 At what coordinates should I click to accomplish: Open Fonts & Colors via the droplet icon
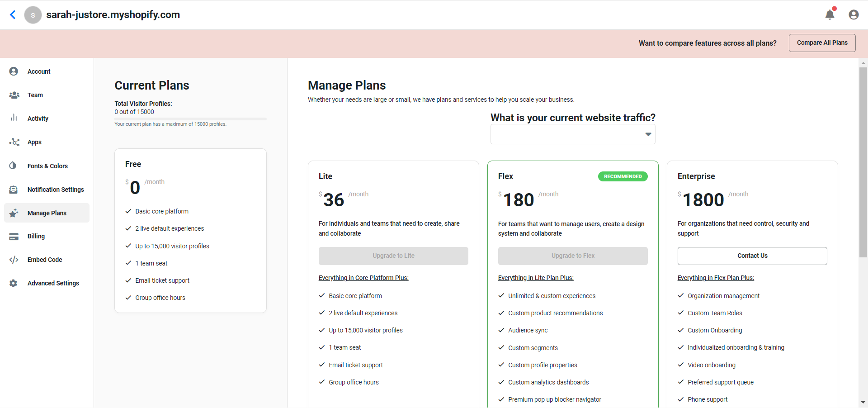pos(13,166)
